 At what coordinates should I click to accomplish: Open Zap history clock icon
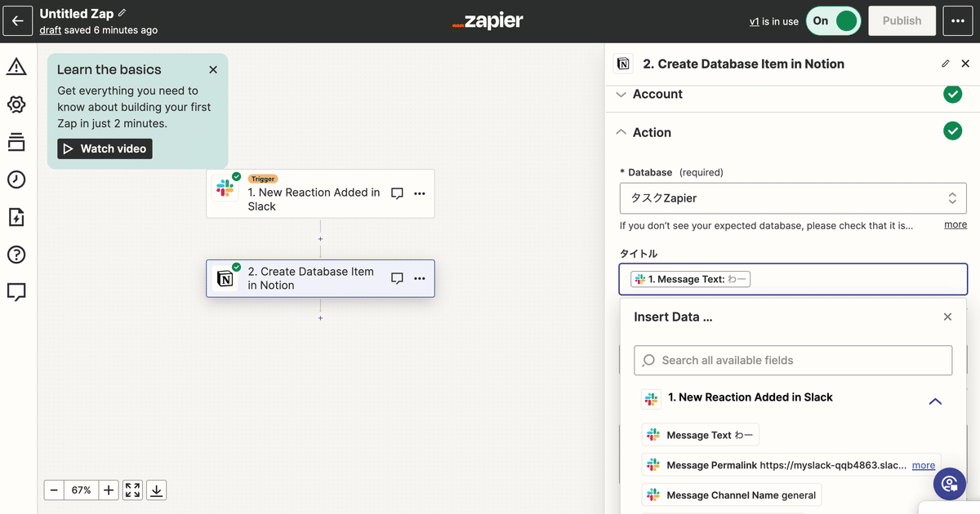(x=16, y=179)
